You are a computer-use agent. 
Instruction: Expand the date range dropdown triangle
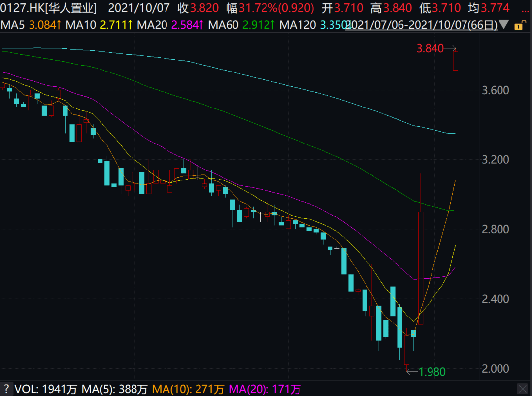(504, 25)
